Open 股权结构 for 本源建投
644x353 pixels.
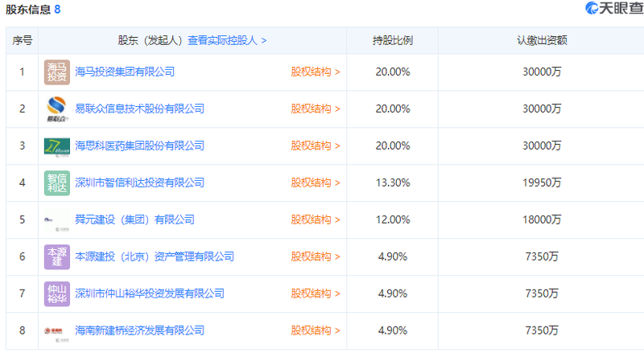point(316,257)
